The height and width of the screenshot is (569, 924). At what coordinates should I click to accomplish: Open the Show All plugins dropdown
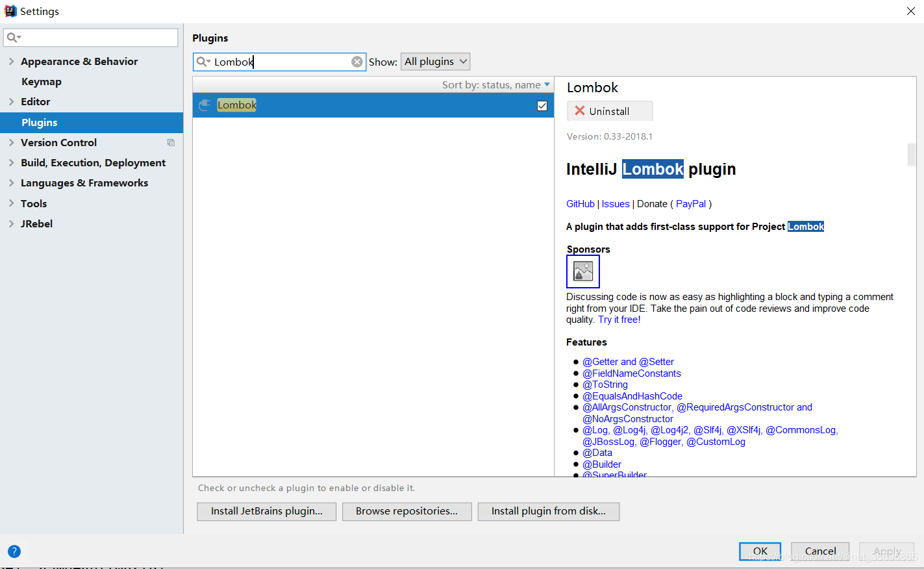point(436,62)
